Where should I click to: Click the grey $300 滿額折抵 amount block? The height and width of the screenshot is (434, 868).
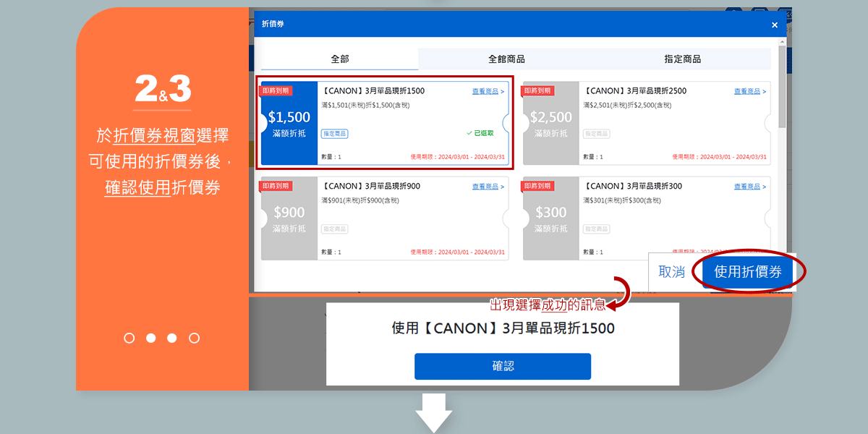click(x=551, y=218)
